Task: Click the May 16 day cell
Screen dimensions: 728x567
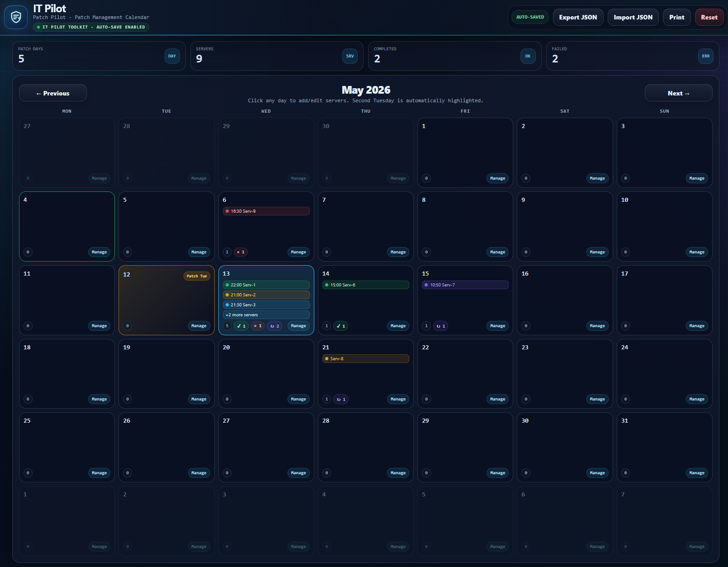Action: coord(565,300)
